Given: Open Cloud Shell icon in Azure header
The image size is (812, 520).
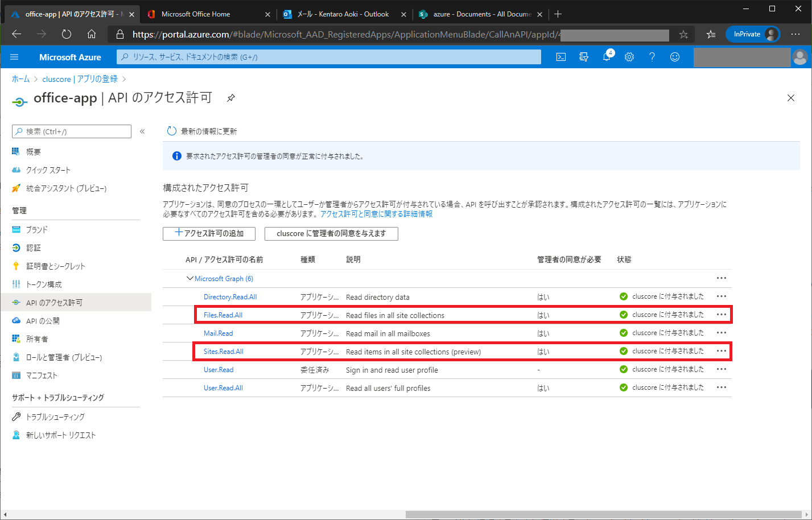Looking at the screenshot, I should pos(561,57).
